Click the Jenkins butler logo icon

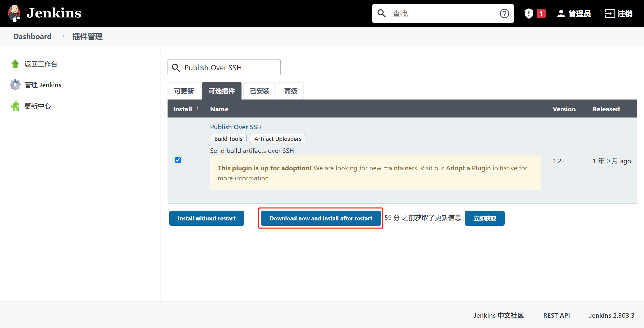pyautogui.click(x=14, y=13)
